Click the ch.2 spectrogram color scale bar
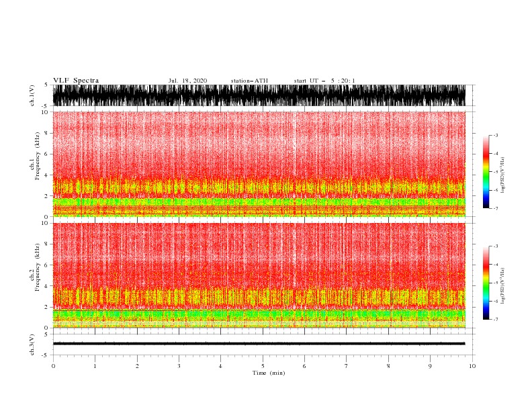532x411 pixels. [x=486, y=283]
